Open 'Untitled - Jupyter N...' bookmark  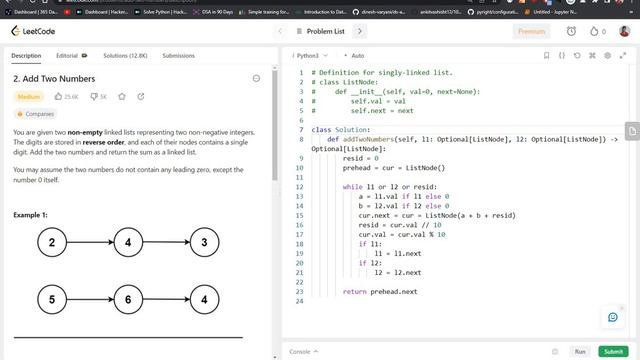(x=551, y=12)
